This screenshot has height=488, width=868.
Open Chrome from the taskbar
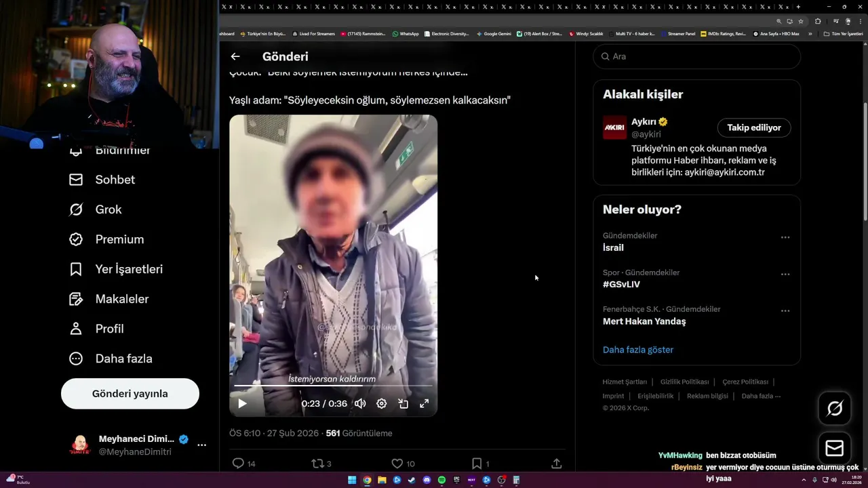pyautogui.click(x=367, y=480)
